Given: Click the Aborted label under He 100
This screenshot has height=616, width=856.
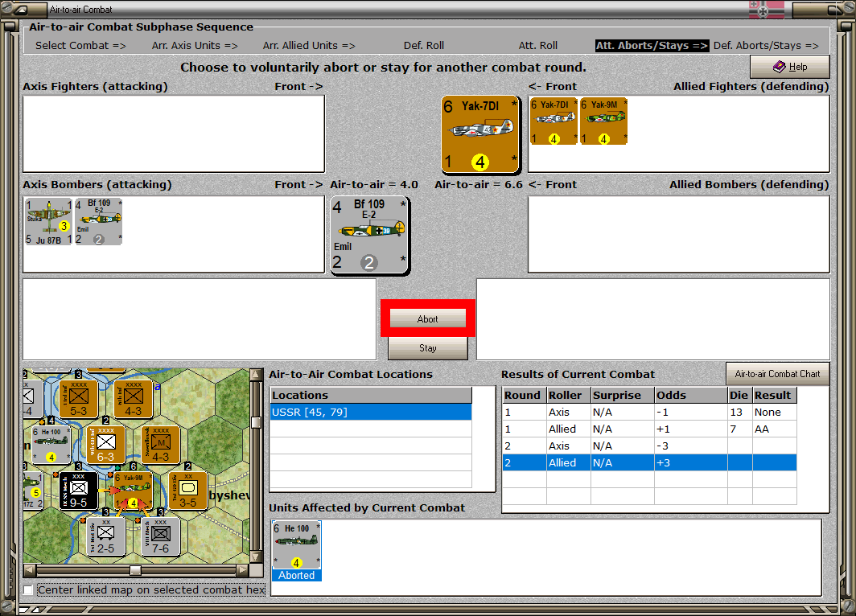Looking at the screenshot, I should (x=296, y=575).
